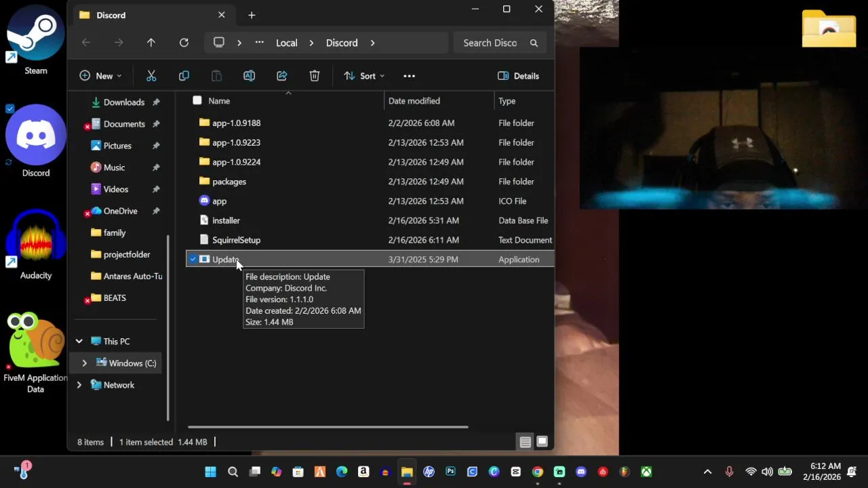
Task: Toggle the Details pane button
Action: 518,76
